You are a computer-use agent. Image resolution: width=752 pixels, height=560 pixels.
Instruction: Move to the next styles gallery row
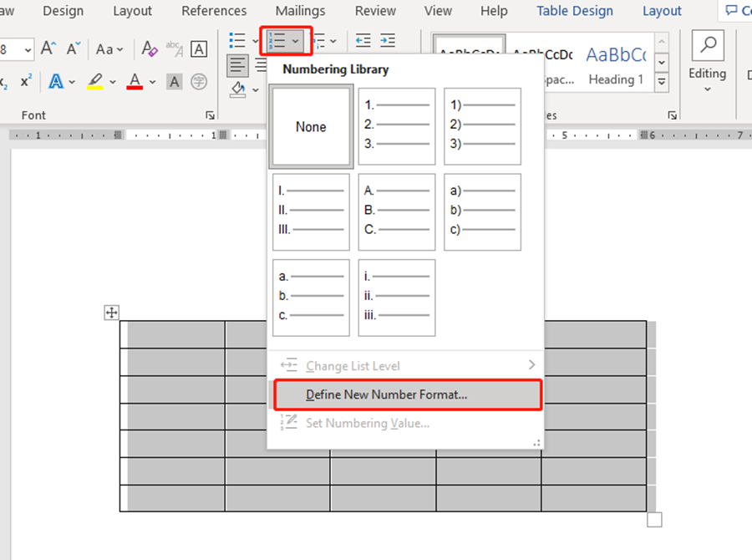(x=662, y=62)
